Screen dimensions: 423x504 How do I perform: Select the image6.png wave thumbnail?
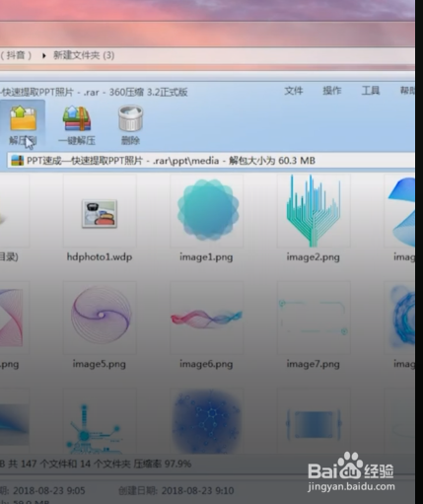[x=206, y=319]
